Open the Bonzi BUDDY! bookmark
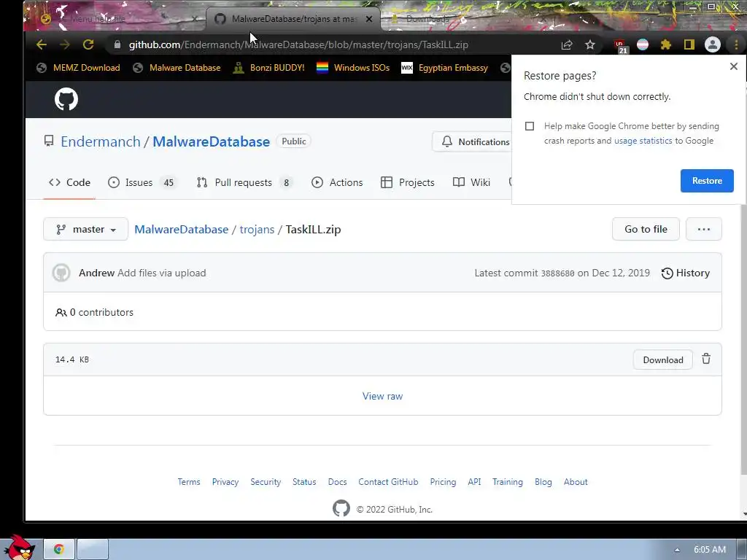 [x=268, y=68]
